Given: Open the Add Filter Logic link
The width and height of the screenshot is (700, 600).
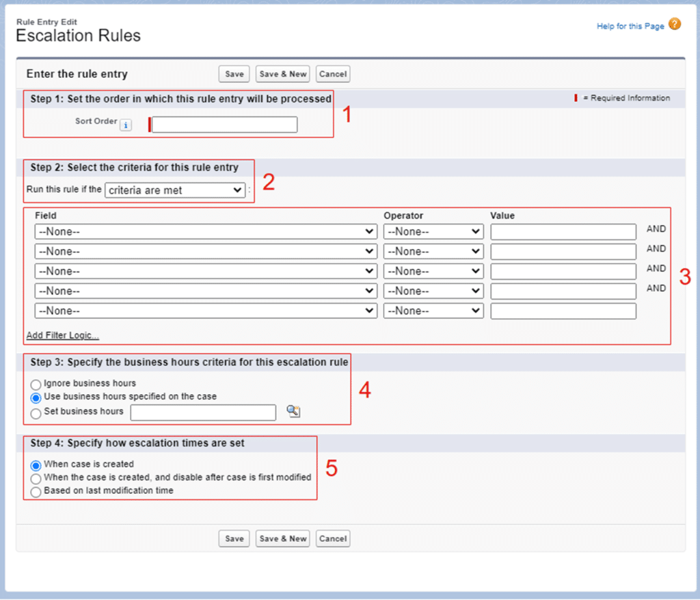Looking at the screenshot, I should pos(62,336).
